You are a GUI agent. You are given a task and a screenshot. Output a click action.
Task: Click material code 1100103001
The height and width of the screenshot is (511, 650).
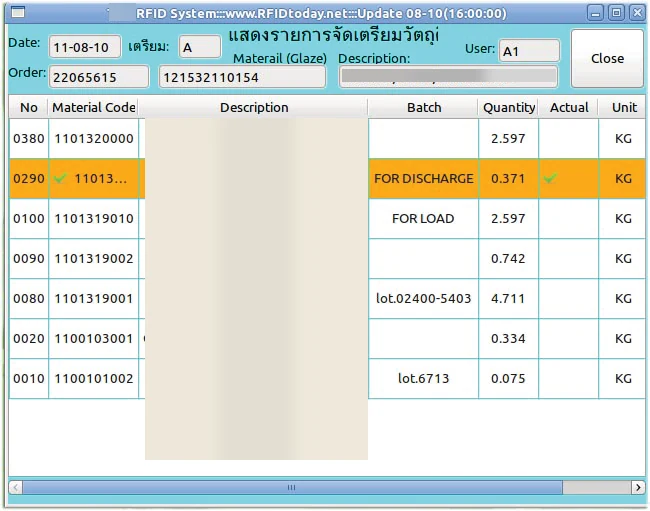(x=94, y=339)
